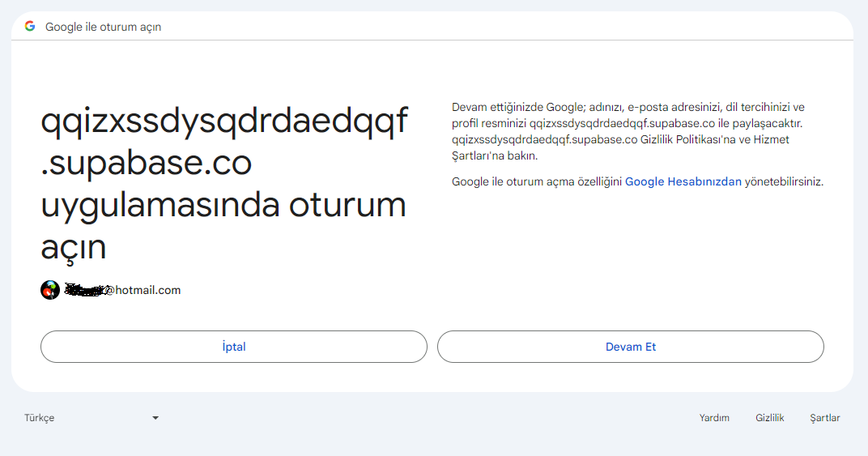Viewport: 868px width, 456px height.
Task: Open the Google Hesabınızdan link
Action: pos(683,181)
